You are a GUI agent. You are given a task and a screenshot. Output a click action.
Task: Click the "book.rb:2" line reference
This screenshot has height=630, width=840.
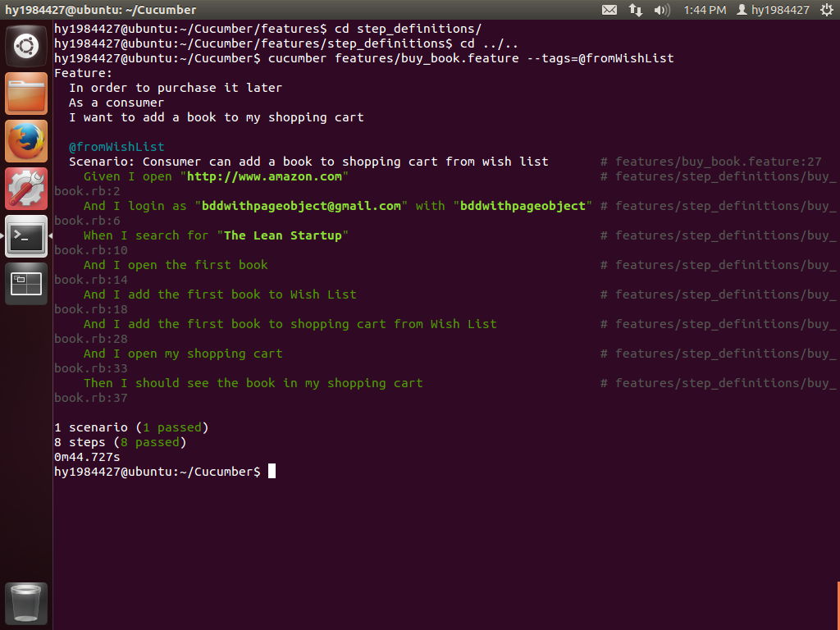(87, 191)
